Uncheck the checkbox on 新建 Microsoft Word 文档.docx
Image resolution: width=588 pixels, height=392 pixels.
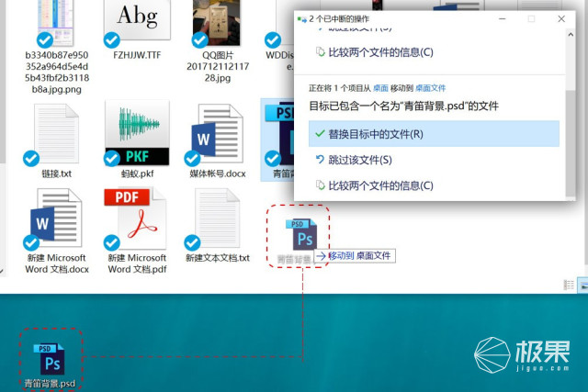(31, 243)
